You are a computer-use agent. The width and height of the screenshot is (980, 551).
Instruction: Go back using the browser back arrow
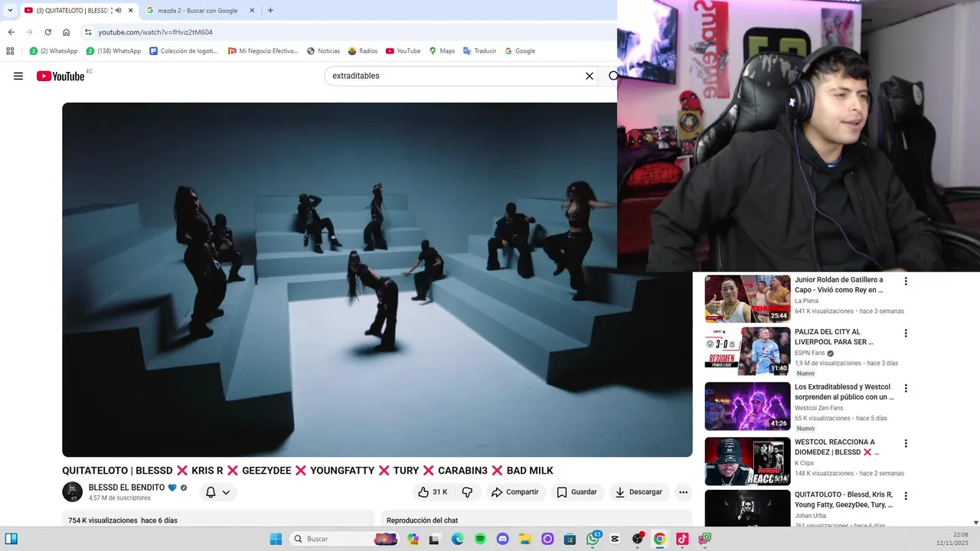[11, 32]
